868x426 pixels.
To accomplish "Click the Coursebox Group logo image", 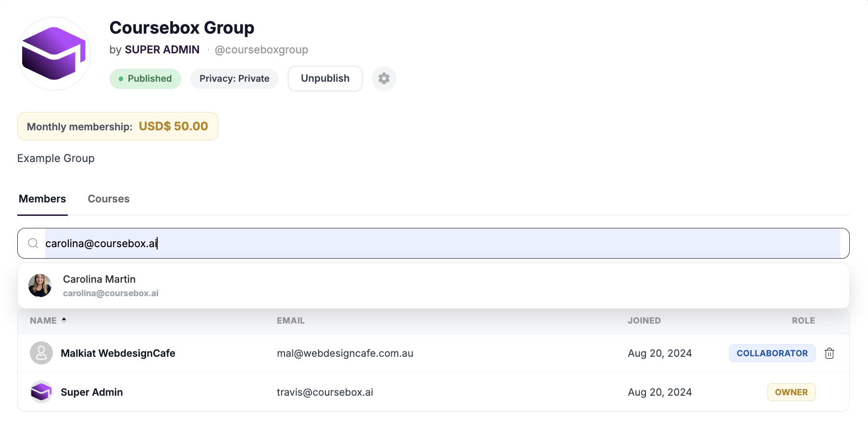I will (x=54, y=54).
